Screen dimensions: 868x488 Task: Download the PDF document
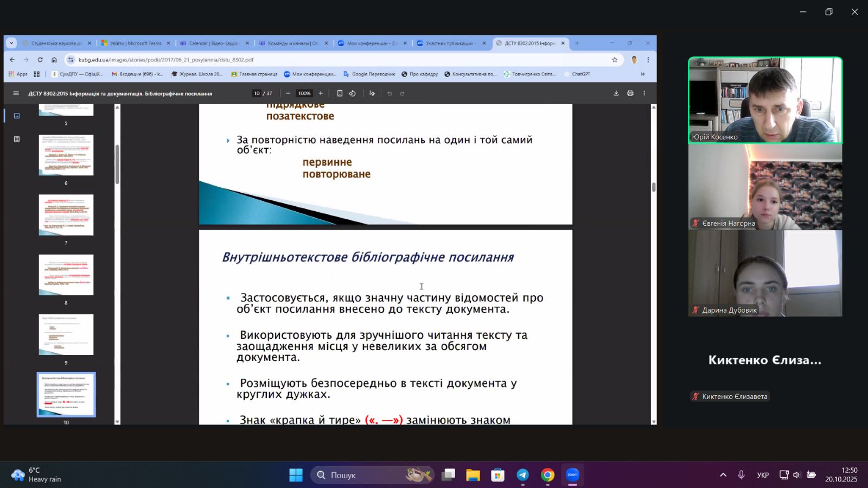pos(616,93)
